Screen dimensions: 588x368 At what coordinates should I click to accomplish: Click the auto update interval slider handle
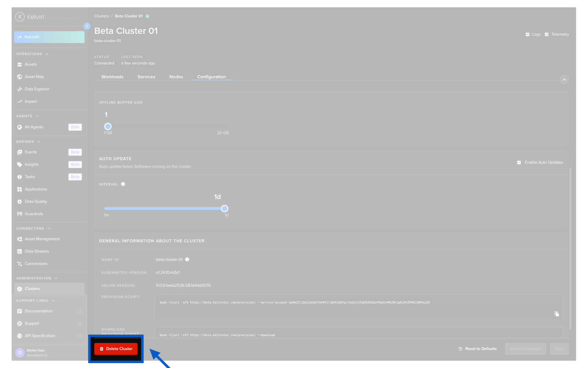coord(224,209)
